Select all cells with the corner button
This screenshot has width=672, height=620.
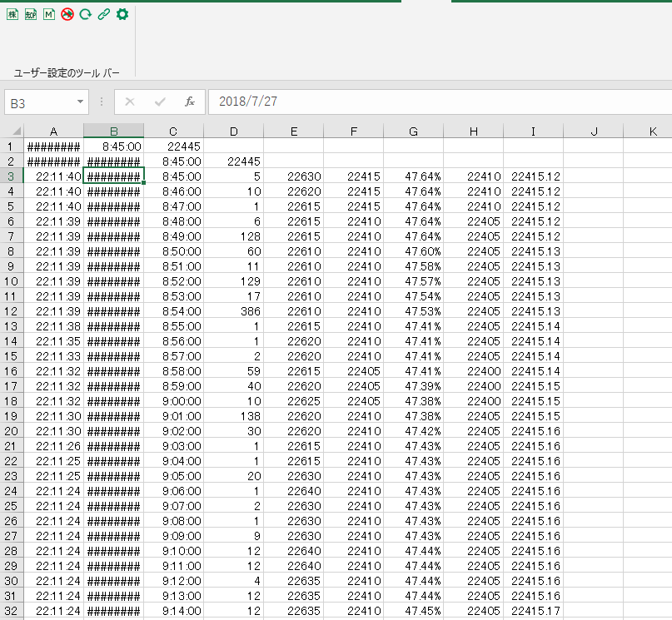pos(12,131)
